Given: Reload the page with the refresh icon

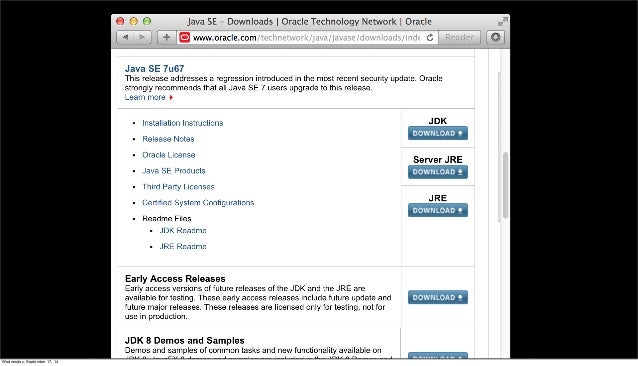Looking at the screenshot, I should point(430,37).
